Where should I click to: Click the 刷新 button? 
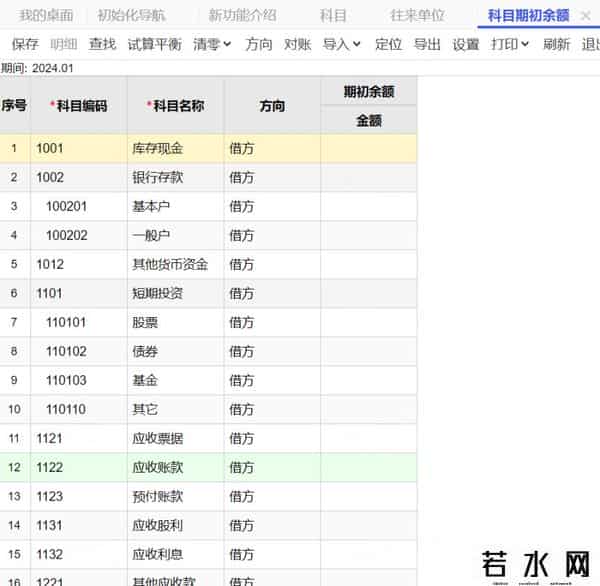[556, 44]
